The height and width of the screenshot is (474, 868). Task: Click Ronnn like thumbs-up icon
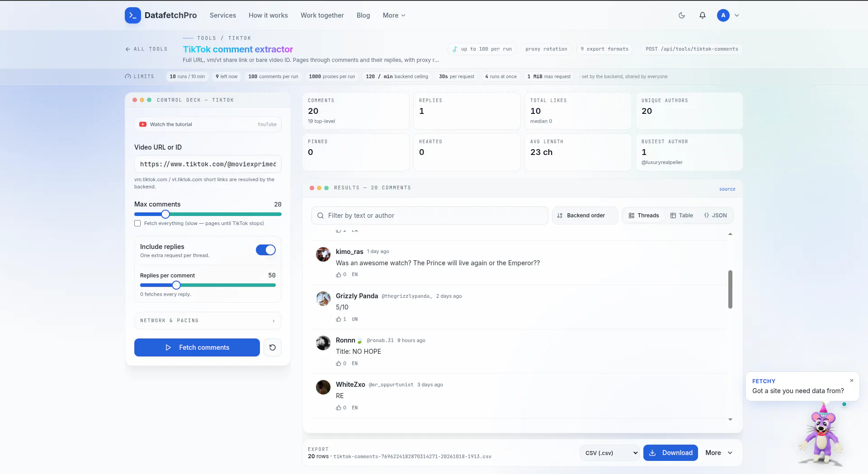click(x=339, y=363)
